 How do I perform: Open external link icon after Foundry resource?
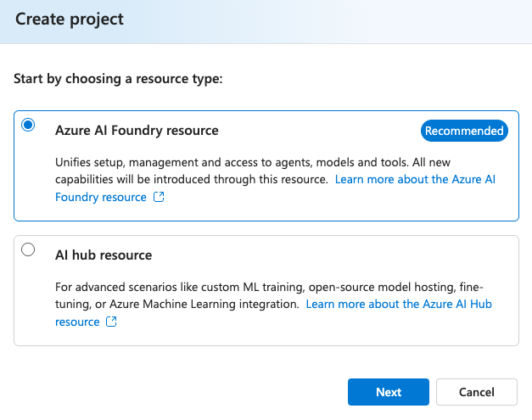click(x=159, y=197)
